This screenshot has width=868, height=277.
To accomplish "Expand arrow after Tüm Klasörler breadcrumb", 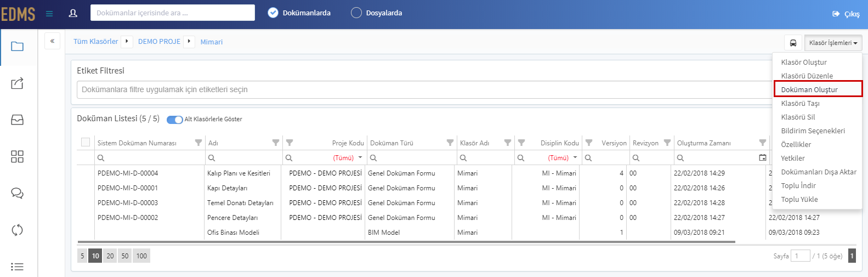I will tap(127, 41).
